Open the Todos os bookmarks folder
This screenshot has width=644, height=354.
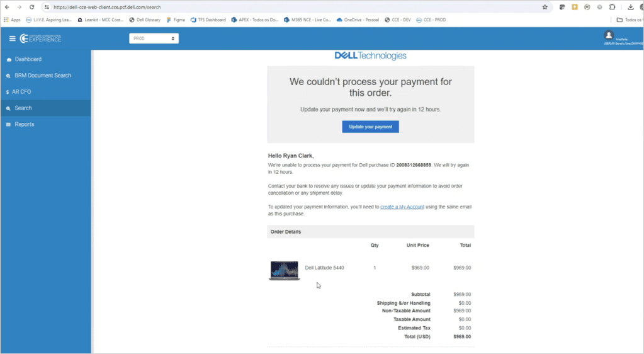pyautogui.click(x=630, y=20)
